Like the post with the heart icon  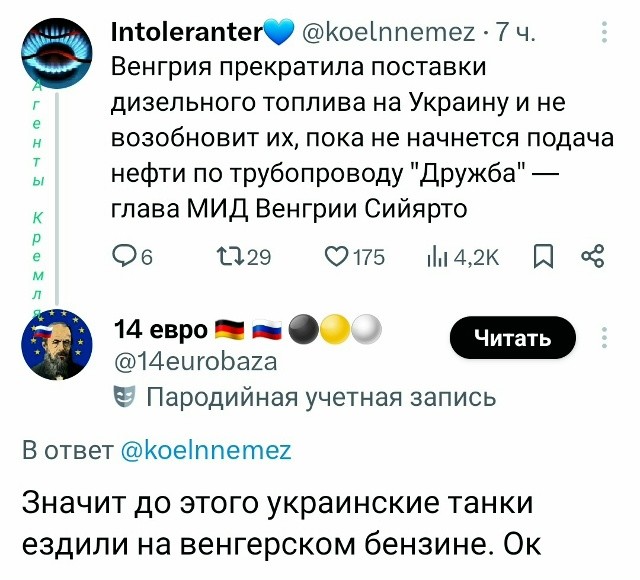[x=341, y=256]
